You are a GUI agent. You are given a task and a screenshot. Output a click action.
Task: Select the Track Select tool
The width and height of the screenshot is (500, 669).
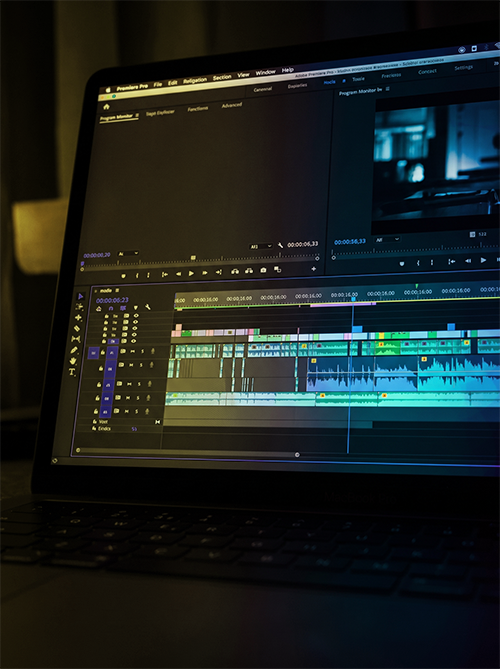coord(79,307)
